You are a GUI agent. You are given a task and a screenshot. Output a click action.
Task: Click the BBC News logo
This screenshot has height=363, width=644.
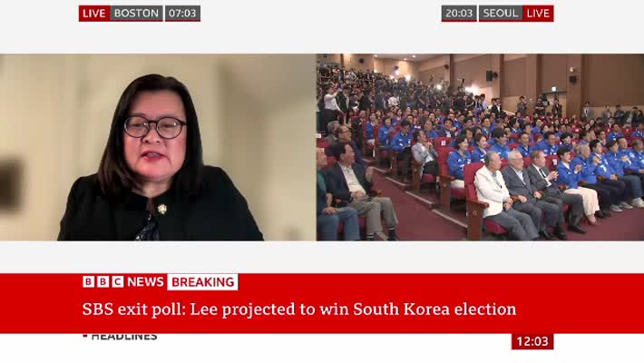pos(123,281)
